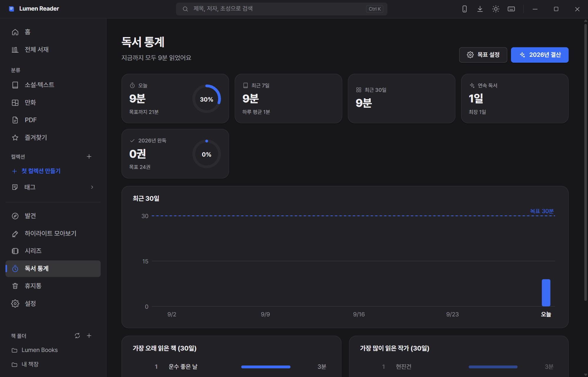This screenshot has width=588, height=377.
Task: Click the 0% yearly completion ring
Action: (x=207, y=154)
